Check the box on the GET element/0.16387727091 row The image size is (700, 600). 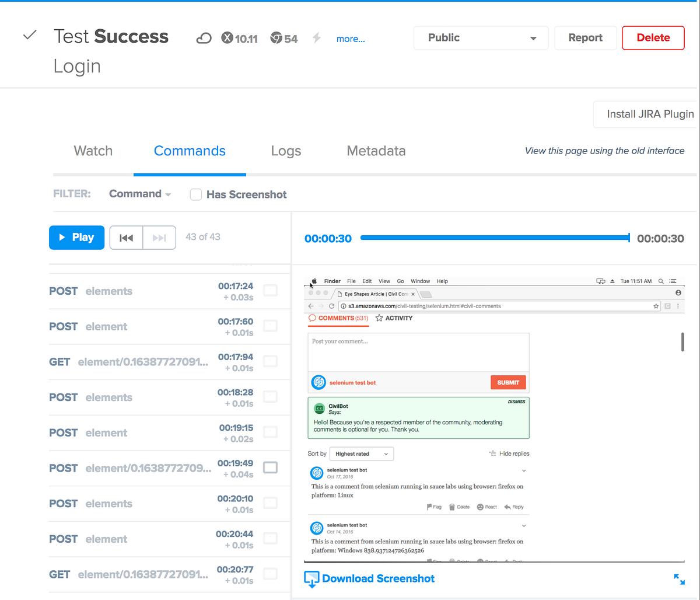point(270,361)
